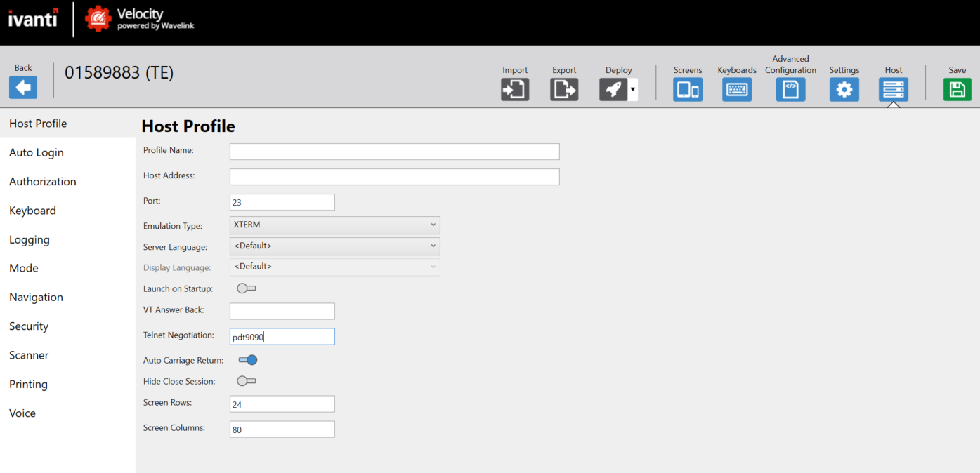The height and width of the screenshot is (473, 980).
Task: Open the Server Language dropdown
Action: pyautogui.click(x=334, y=246)
